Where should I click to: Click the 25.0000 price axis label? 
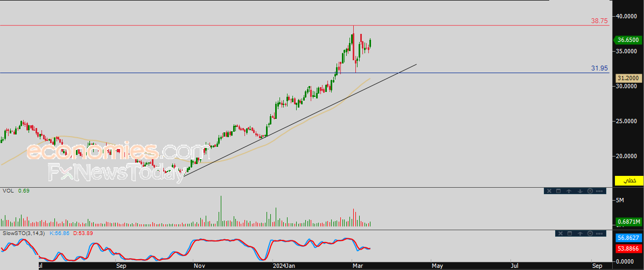click(627, 121)
